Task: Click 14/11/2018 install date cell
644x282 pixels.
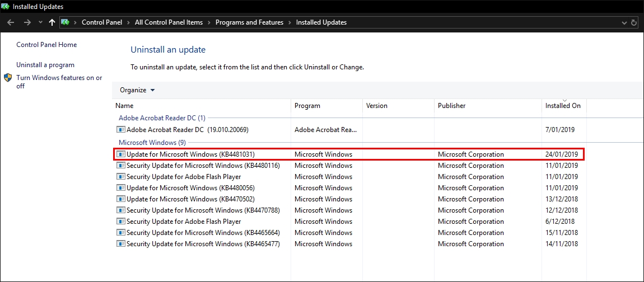Action: pos(562,244)
